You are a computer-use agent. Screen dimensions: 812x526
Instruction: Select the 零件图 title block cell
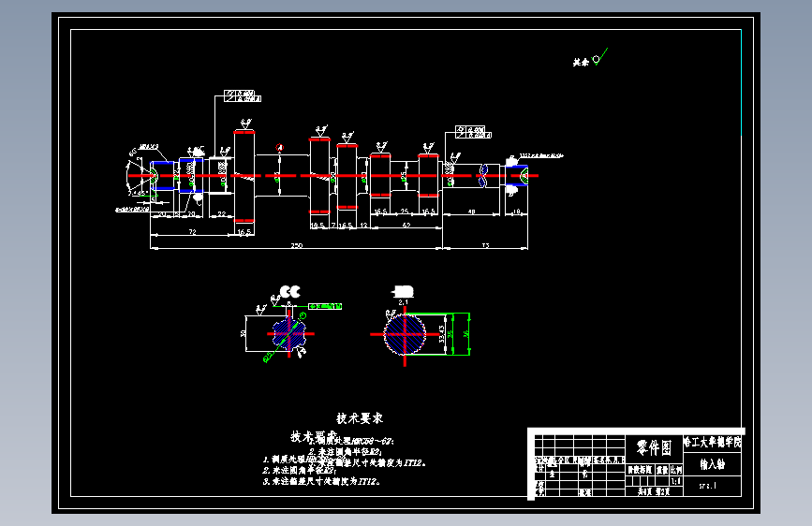[x=654, y=447]
